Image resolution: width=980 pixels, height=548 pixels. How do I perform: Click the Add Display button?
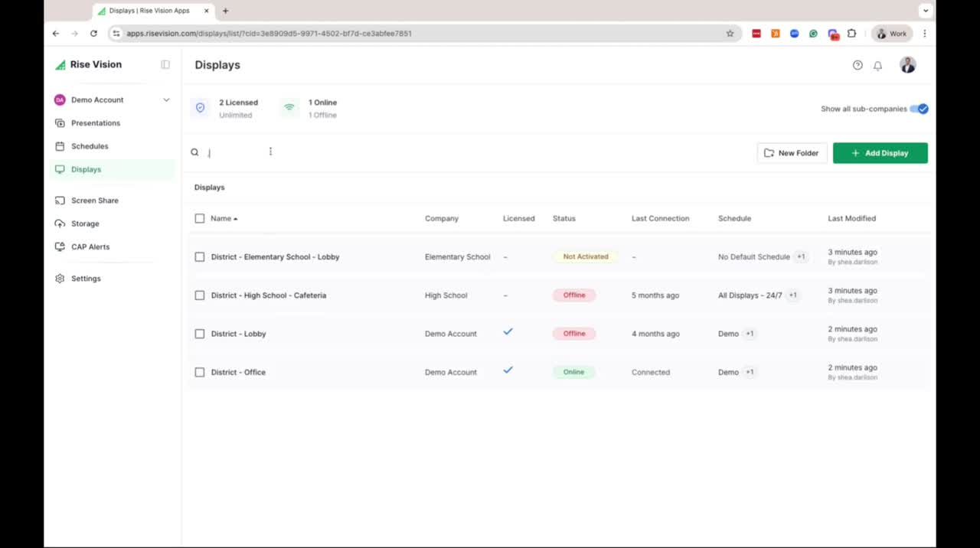(880, 153)
